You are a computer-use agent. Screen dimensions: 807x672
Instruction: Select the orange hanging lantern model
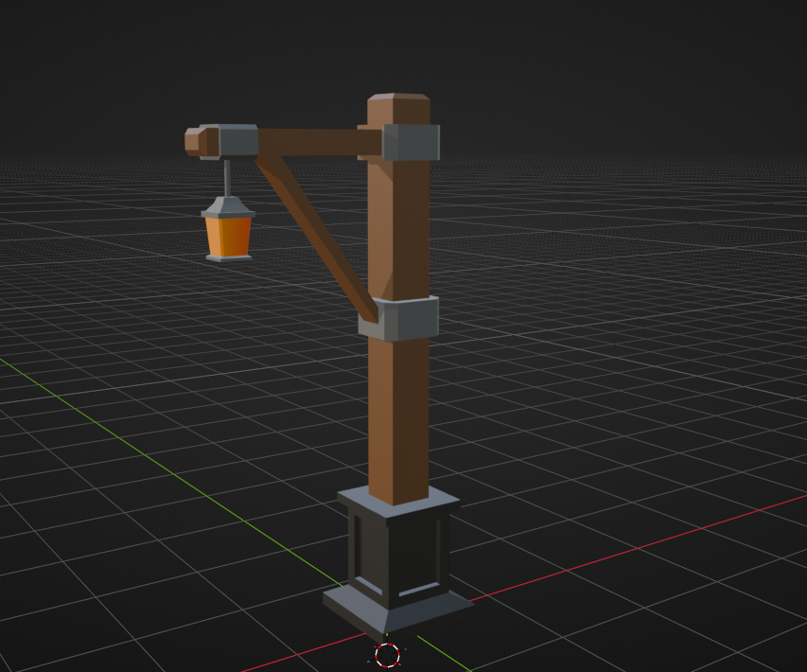click(229, 229)
